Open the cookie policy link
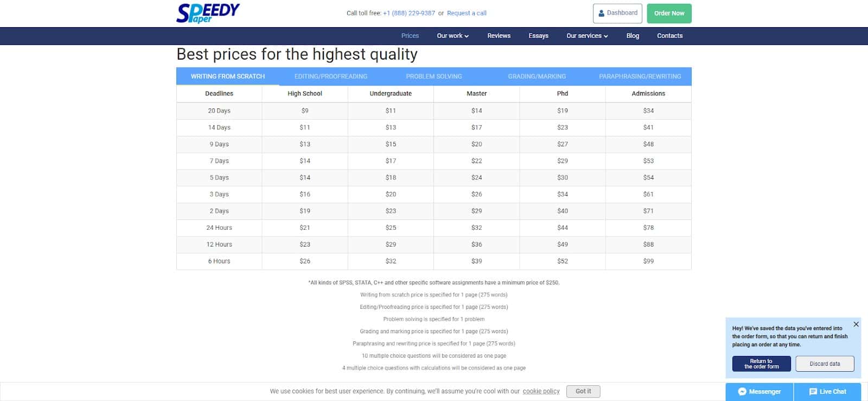The width and height of the screenshot is (868, 401). (x=541, y=391)
